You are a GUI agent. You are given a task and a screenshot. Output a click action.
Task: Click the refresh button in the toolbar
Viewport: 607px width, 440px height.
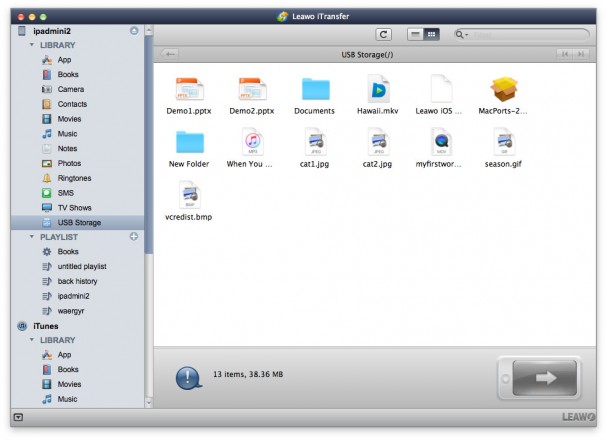[383, 34]
